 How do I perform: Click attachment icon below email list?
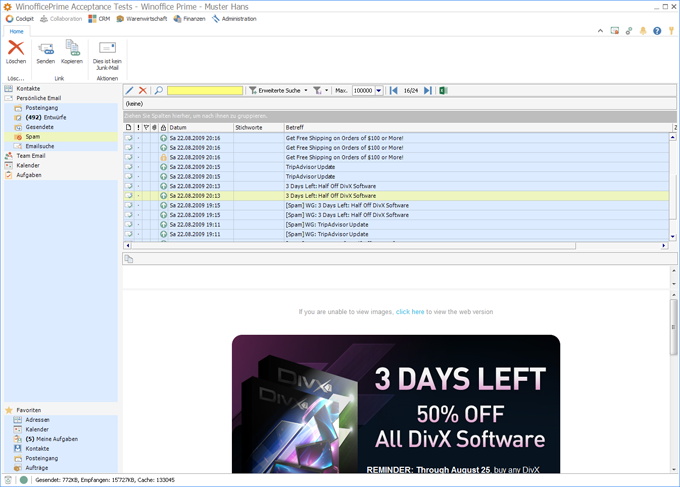tap(129, 259)
